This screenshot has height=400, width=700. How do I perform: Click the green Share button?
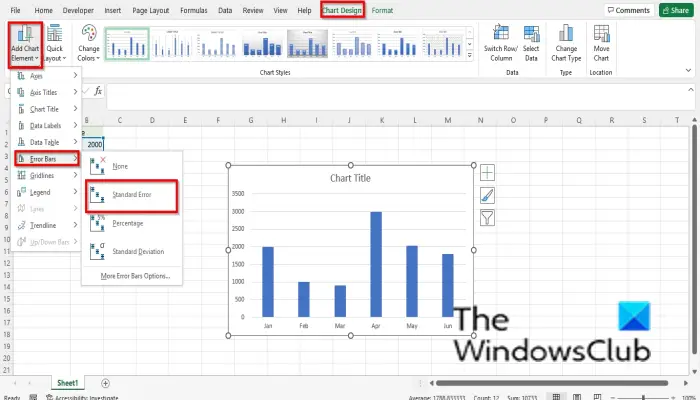[x=676, y=10]
